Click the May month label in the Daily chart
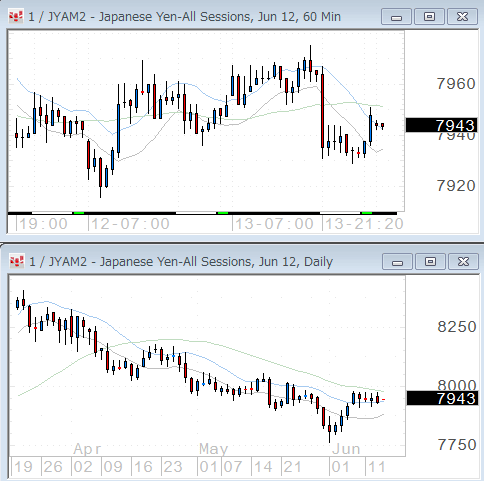484x481 pixels. click(x=213, y=449)
